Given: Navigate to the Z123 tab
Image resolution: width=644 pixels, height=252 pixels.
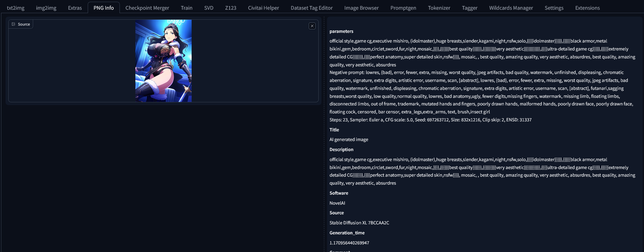Looking at the screenshot, I should click(x=231, y=8).
